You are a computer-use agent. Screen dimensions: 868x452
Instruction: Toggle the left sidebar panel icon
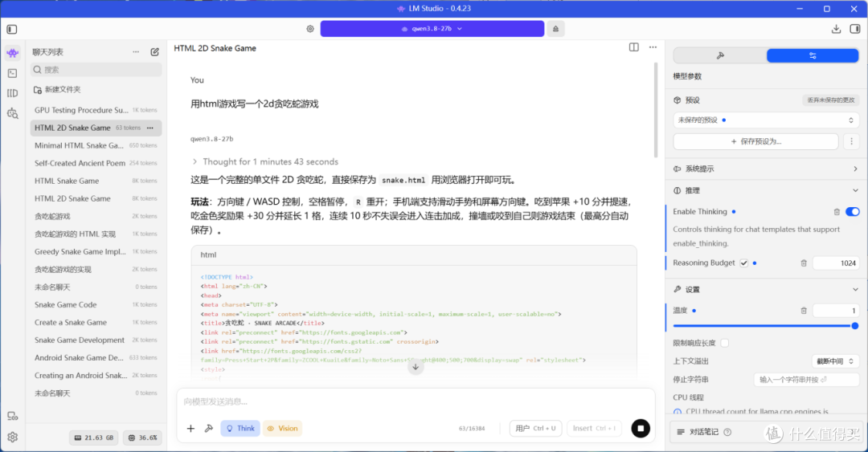(x=12, y=30)
